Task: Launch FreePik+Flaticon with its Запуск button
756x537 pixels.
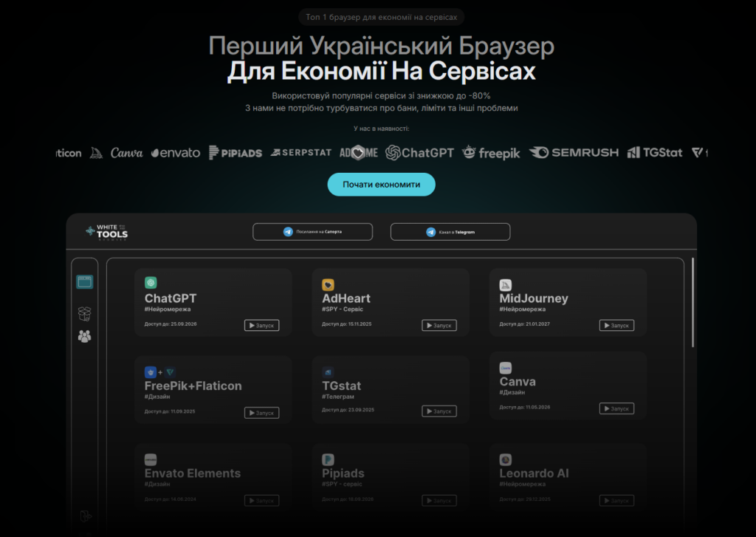Action: (x=262, y=412)
